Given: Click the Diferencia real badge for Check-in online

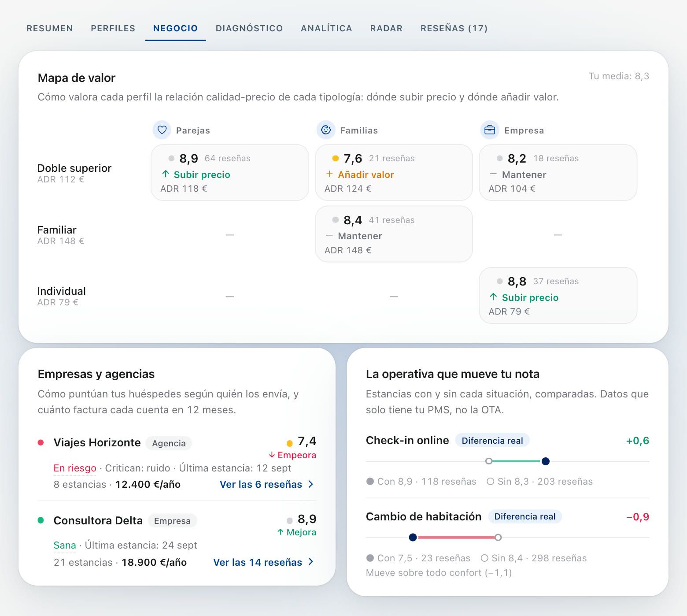Looking at the screenshot, I should click(x=492, y=441).
